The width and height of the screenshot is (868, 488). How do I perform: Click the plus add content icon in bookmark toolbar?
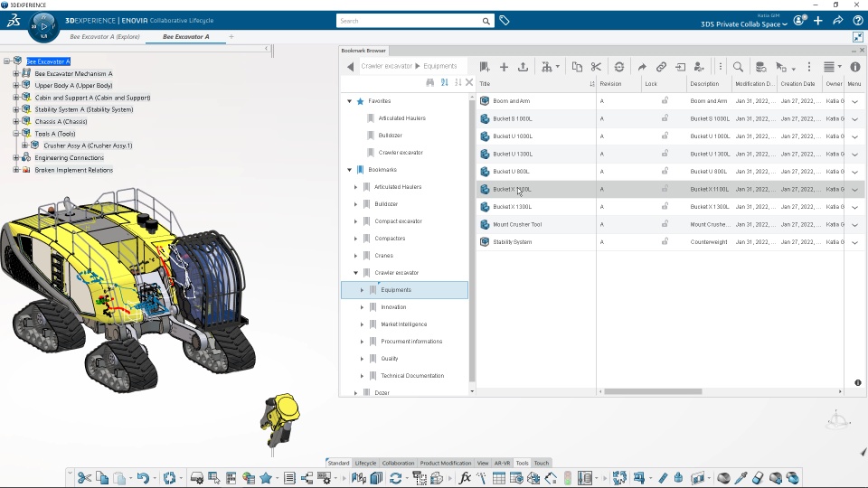click(504, 67)
